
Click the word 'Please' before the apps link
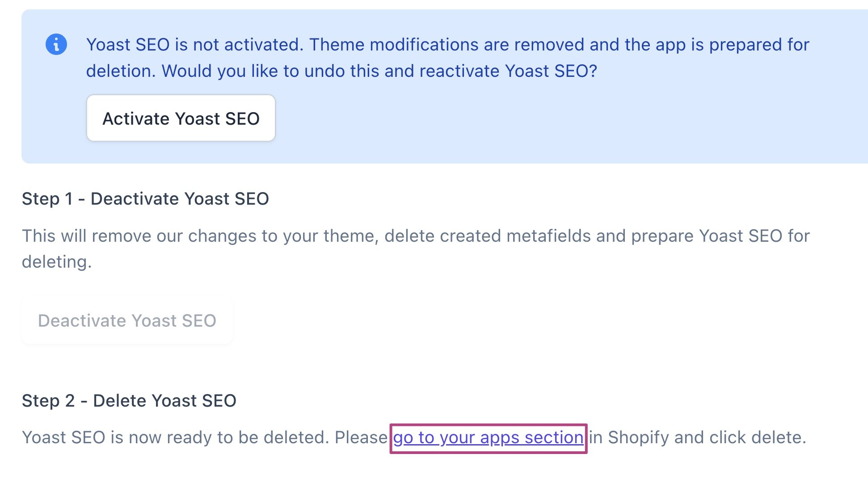361,437
